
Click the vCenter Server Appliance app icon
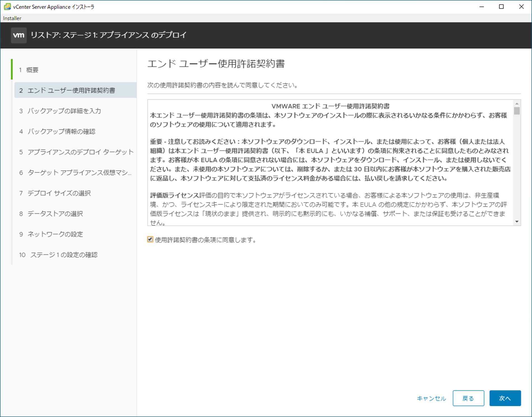pos(7,7)
